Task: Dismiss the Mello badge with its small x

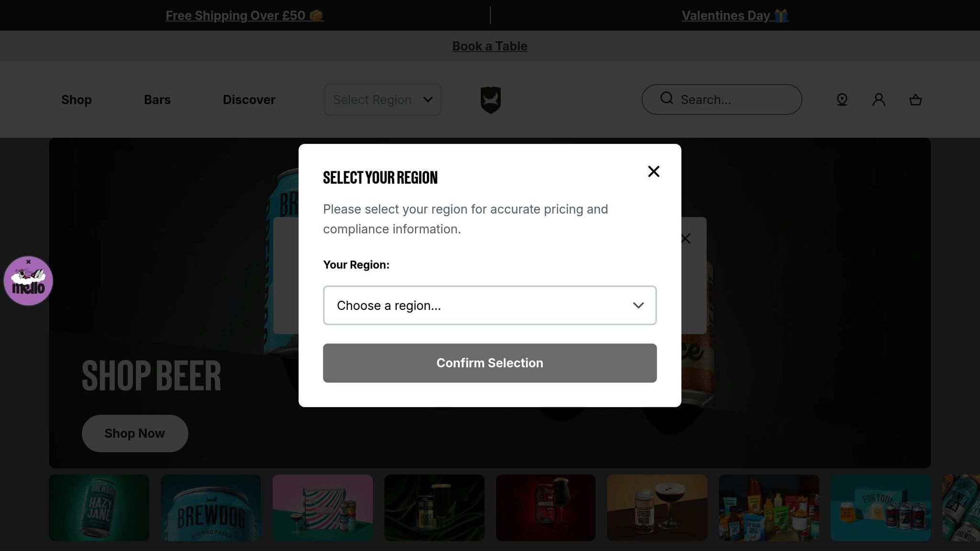Action: (x=28, y=262)
